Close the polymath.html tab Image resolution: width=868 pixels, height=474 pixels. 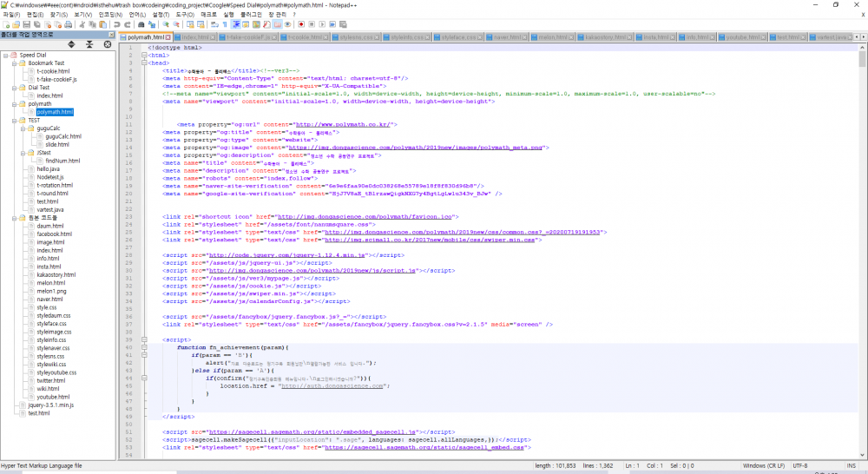[168, 37]
